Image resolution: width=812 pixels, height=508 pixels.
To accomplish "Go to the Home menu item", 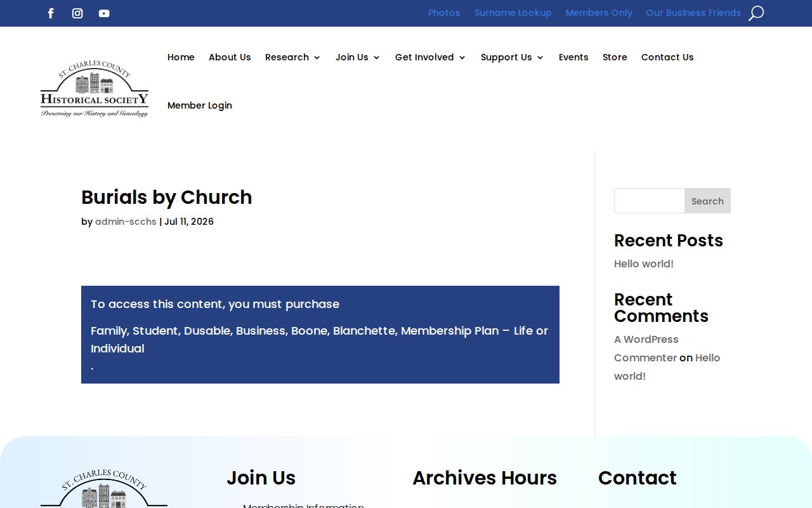I will 181,57.
